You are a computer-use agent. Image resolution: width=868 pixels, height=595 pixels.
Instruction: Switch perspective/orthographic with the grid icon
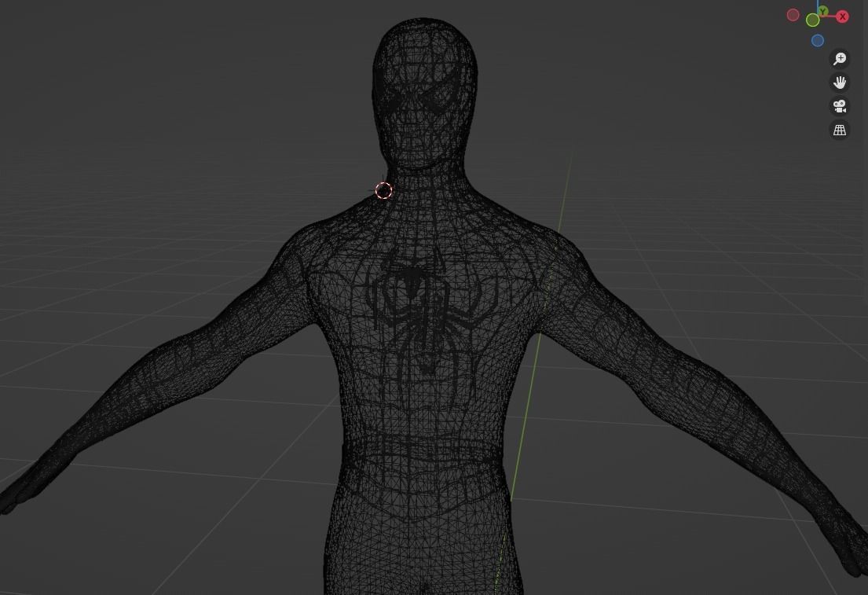click(840, 130)
